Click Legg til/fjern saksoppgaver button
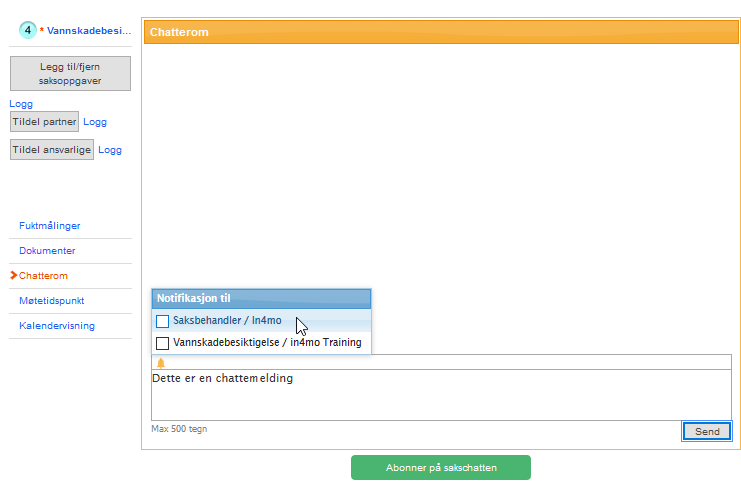Viewport: 741px width, 490px height. 70,73
